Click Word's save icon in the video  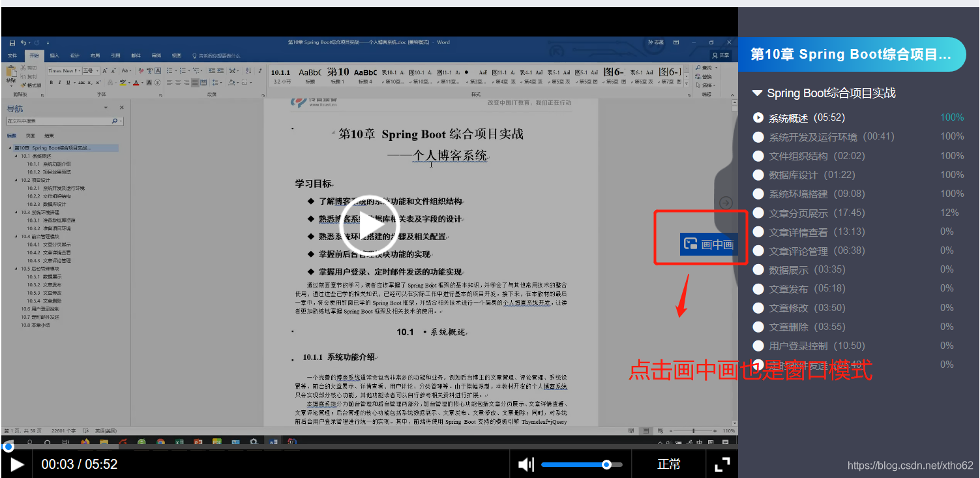(x=12, y=43)
